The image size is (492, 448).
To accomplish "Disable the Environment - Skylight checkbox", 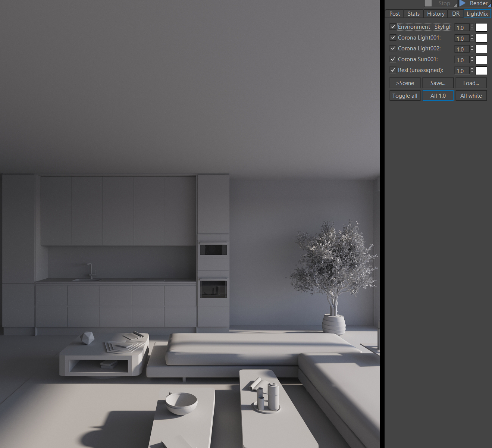I will (393, 26).
